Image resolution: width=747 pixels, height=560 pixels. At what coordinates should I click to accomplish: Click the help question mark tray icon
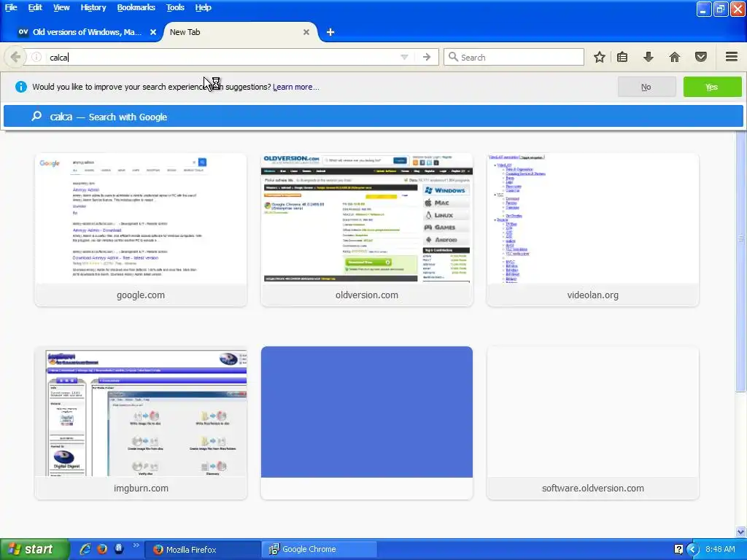(679, 550)
